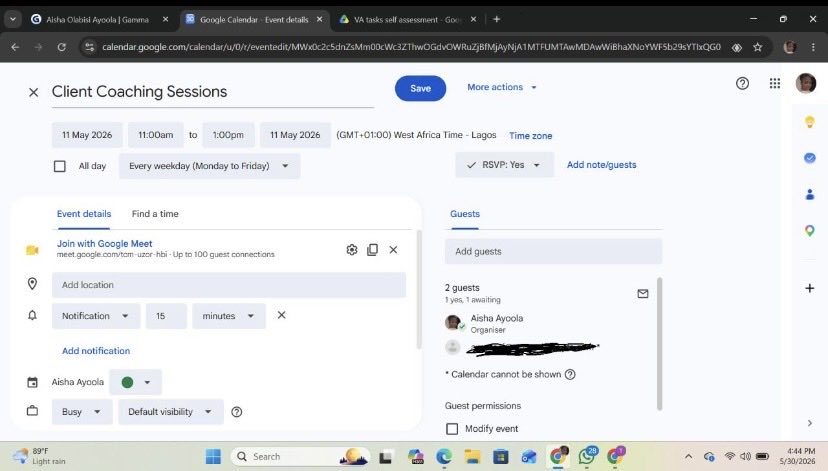Image resolution: width=828 pixels, height=471 pixels.
Task: Reload the browser page
Action: [61, 47]
